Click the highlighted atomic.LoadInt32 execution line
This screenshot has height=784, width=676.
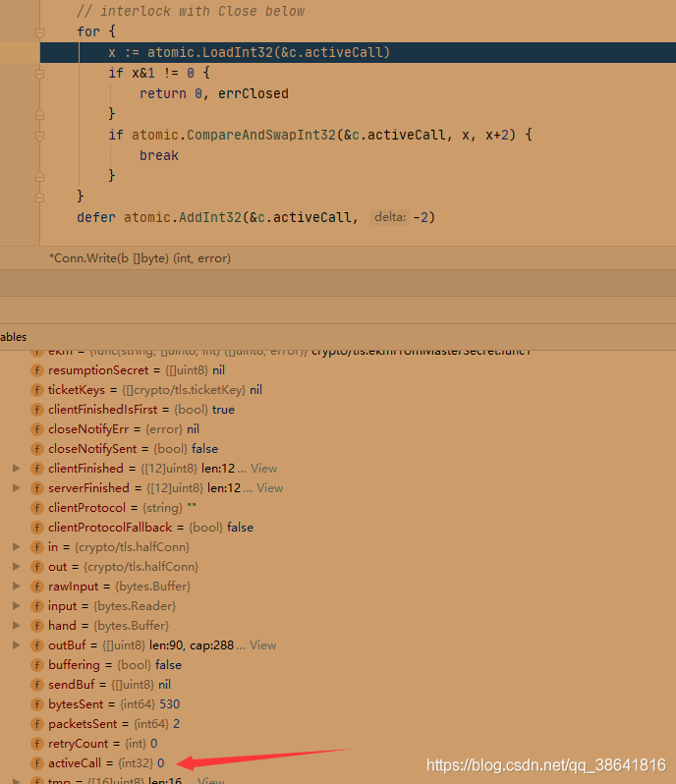coord(358,52)
